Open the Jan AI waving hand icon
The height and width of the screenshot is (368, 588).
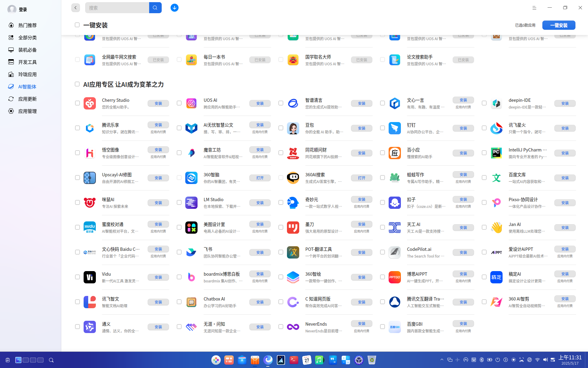[x=496, y=228]
